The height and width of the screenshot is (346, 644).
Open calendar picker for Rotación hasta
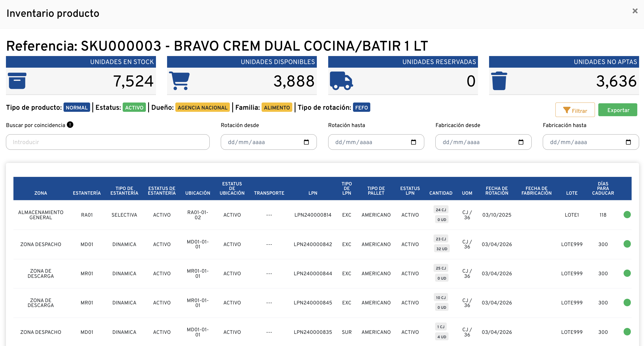pos(413,142)
